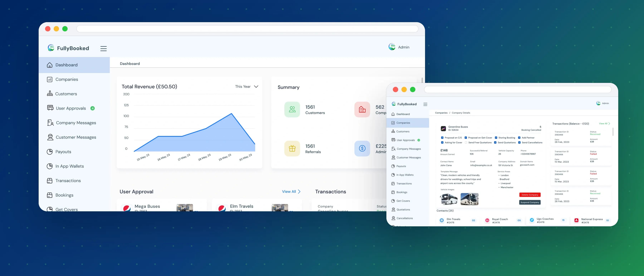Click the Company Messages icon in the large sidebar
644x276 pixels.
click(x=50, y=123)
